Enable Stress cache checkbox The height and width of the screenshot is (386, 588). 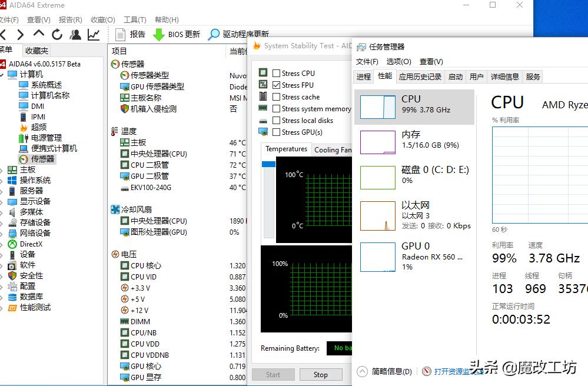[x=277, y=96]
